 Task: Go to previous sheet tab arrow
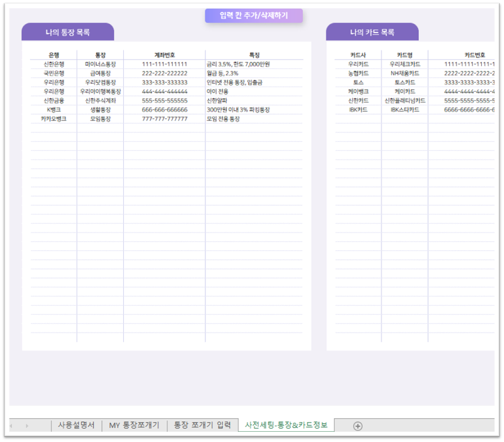11,426
